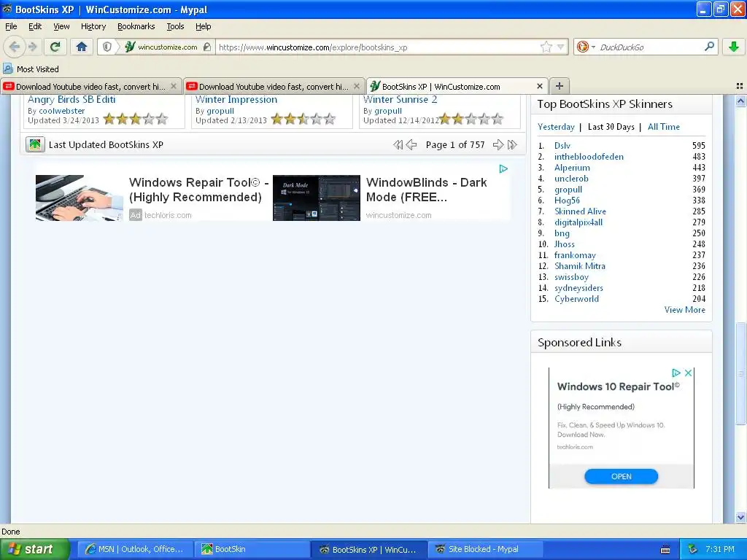Open the Help menu
The width and height of the screenshot is (747, 560).
pyautogui.click(x=203, y=26)
